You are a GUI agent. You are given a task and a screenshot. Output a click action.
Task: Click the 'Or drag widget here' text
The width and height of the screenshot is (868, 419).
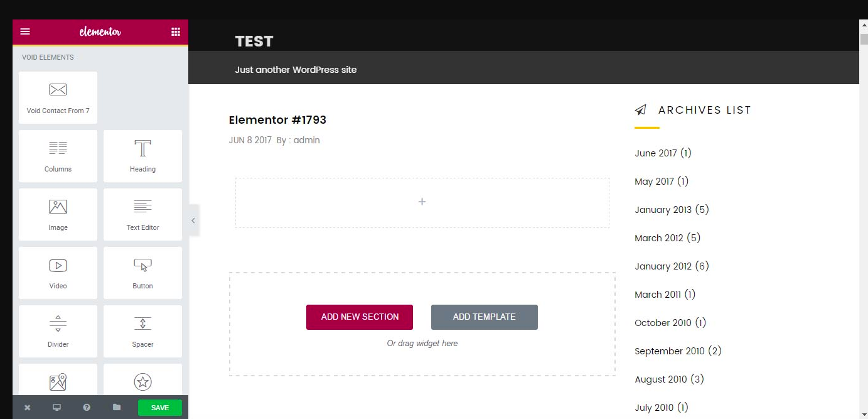tap(422, 344)
